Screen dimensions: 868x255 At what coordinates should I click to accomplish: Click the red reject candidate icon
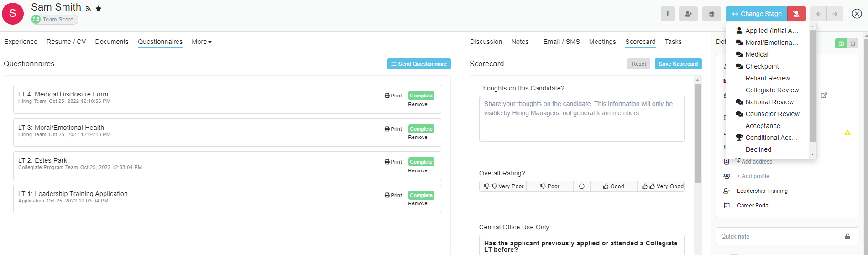click(796, 14)
